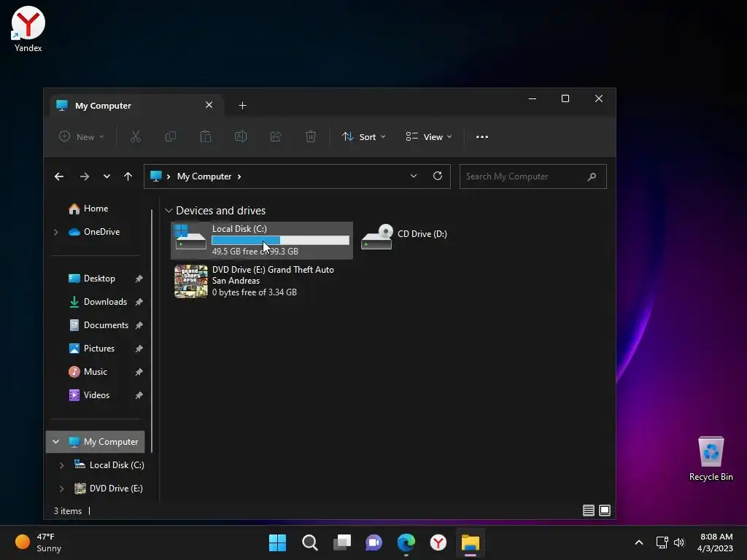Expand DVD Drive (E:) tree node
The width and height of the screenshot is (747, 560).
61,489
